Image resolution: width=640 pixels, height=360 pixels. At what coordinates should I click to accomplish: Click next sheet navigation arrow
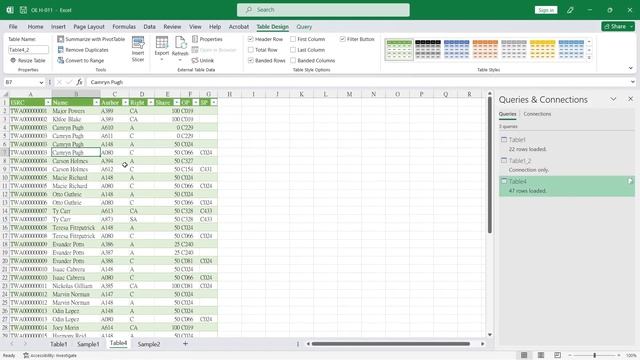[25, 344]
